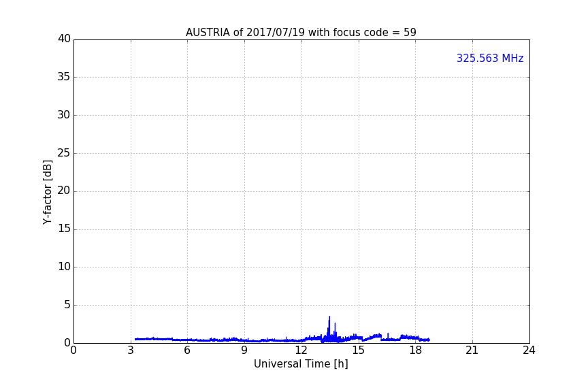588x392 pixels.
Task: Click the y-axis tick label '15'
Action: click(64, 229)
